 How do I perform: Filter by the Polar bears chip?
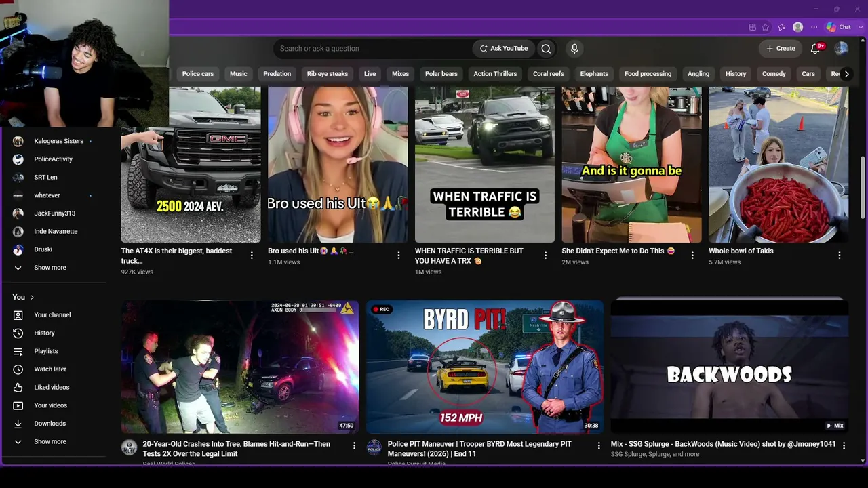tap(441, 74)
